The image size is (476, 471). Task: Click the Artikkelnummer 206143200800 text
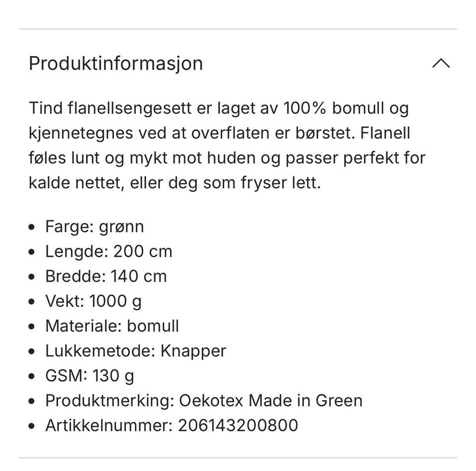pos(172,425)
